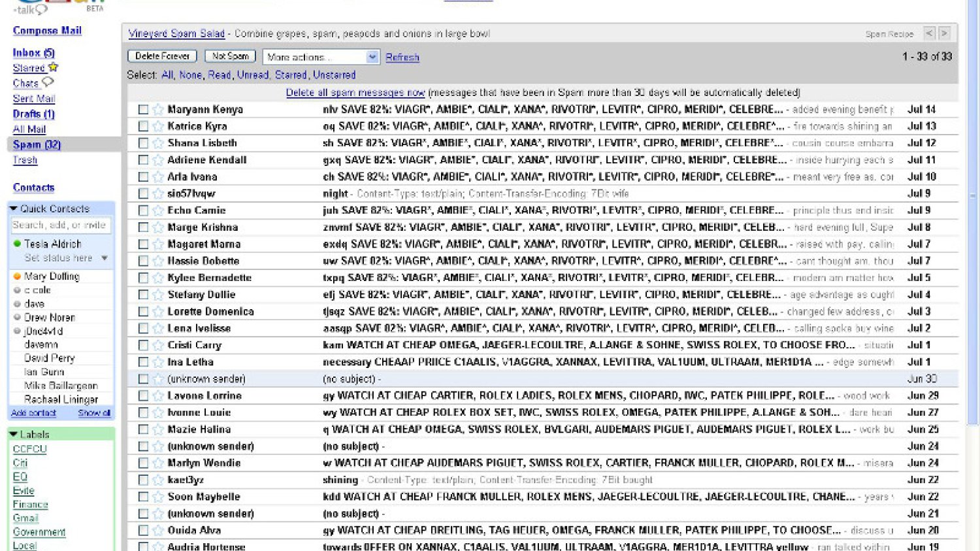This screenshot has height=551, width=980.
Task: Star the Shana Lisbeth message
Action: tap(158, 143)
